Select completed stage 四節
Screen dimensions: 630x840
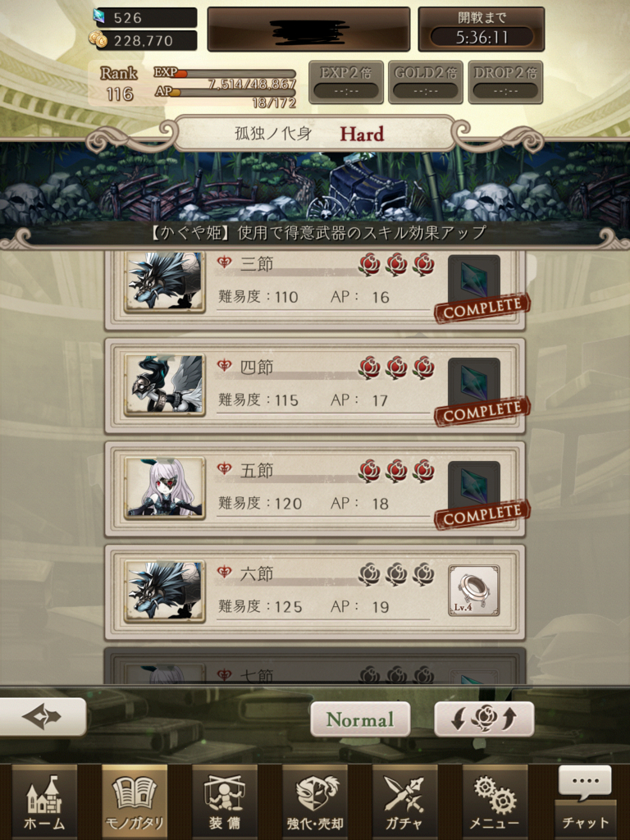point(314,386)
